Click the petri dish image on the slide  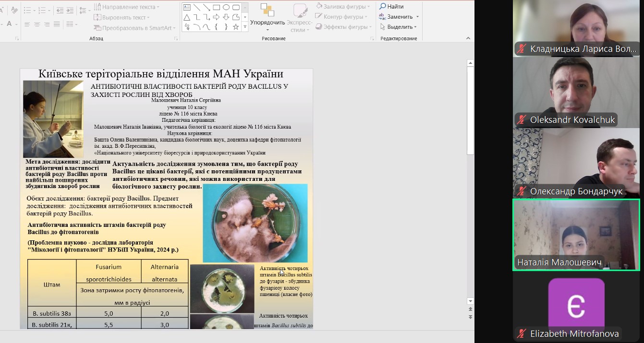click(255, 223)
